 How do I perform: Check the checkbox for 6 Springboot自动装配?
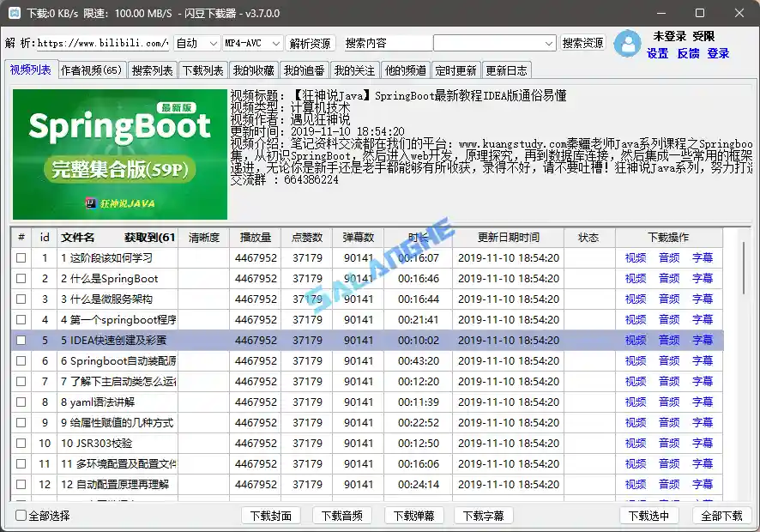tap(21, 360)
